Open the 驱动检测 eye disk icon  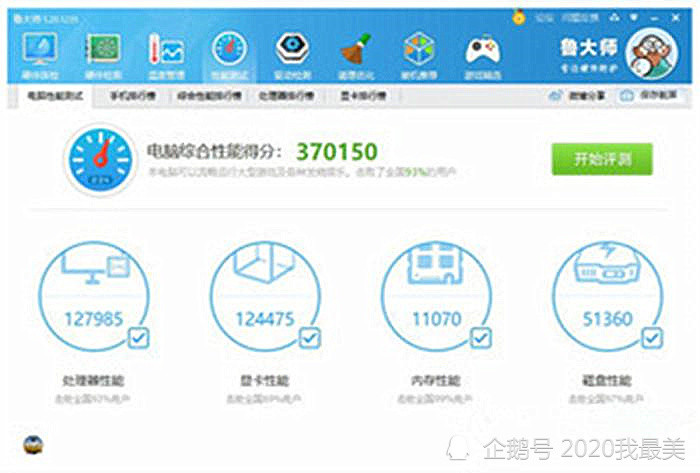click(292, 48)
